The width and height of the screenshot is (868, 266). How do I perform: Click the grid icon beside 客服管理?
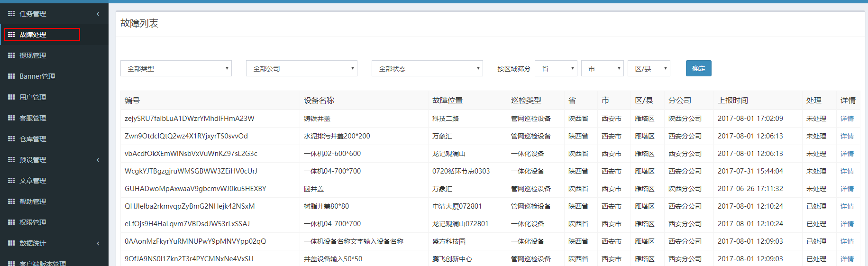pos(11,118)
